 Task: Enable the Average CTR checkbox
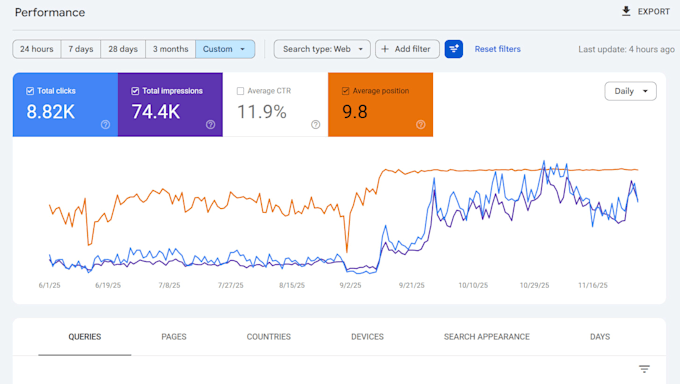click(x=240, y=91)
